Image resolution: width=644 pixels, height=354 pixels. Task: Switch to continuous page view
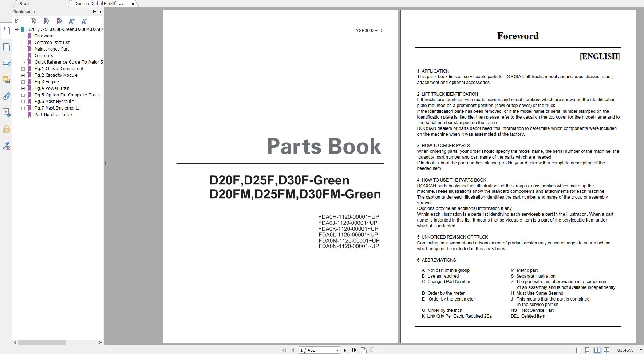point(587,350)
